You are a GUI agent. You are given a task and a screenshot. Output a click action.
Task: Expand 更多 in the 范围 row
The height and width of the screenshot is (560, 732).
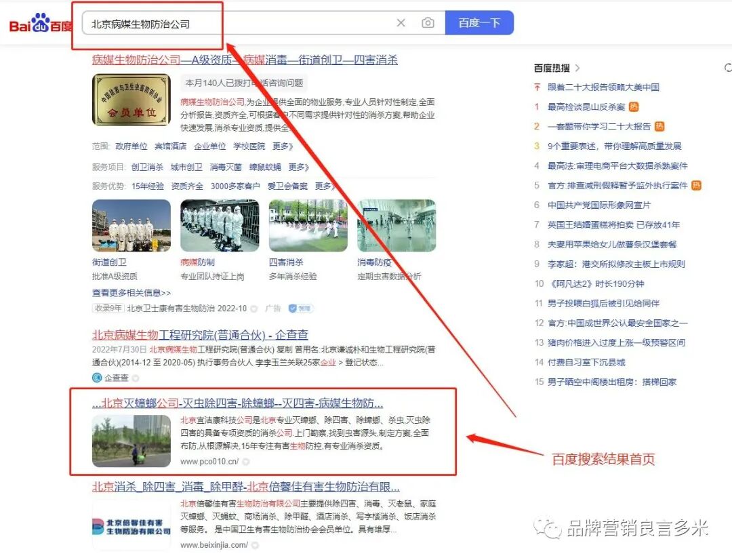tap(283, 146)
